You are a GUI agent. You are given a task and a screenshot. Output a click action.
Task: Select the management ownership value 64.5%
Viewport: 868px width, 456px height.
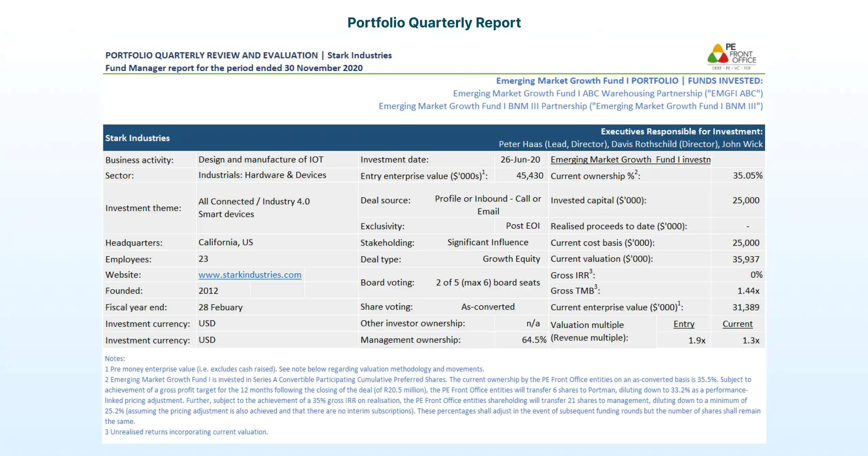tap(534, 340)
